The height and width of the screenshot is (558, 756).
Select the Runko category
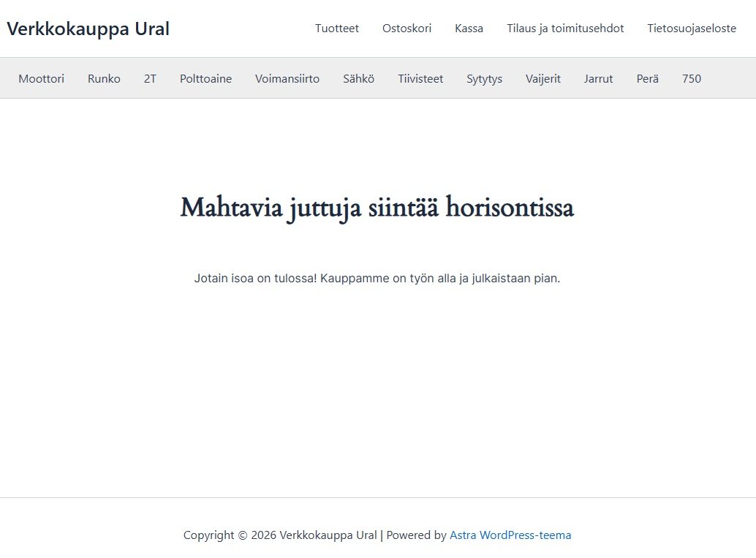[x=104, y=78]
